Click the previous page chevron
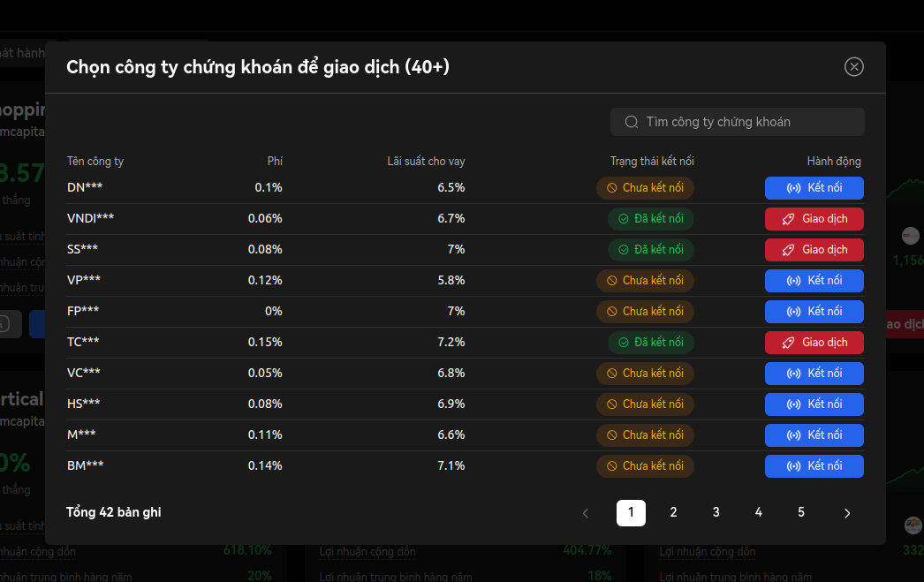 pos(585,513)
